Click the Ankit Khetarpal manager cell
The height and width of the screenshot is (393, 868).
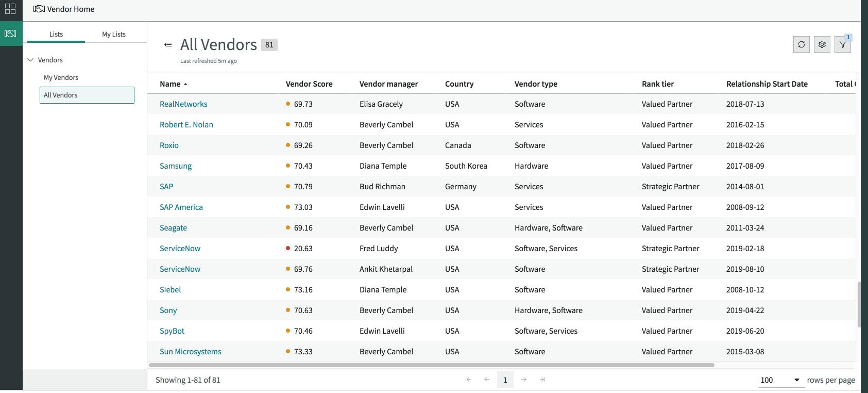tap(386, 269)
